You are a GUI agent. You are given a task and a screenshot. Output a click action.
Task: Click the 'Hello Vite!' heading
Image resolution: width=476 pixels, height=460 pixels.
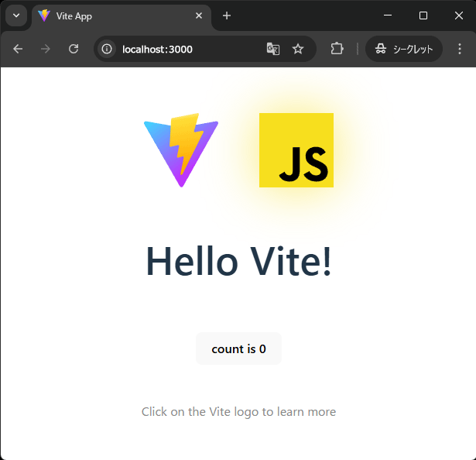[238, 261]
